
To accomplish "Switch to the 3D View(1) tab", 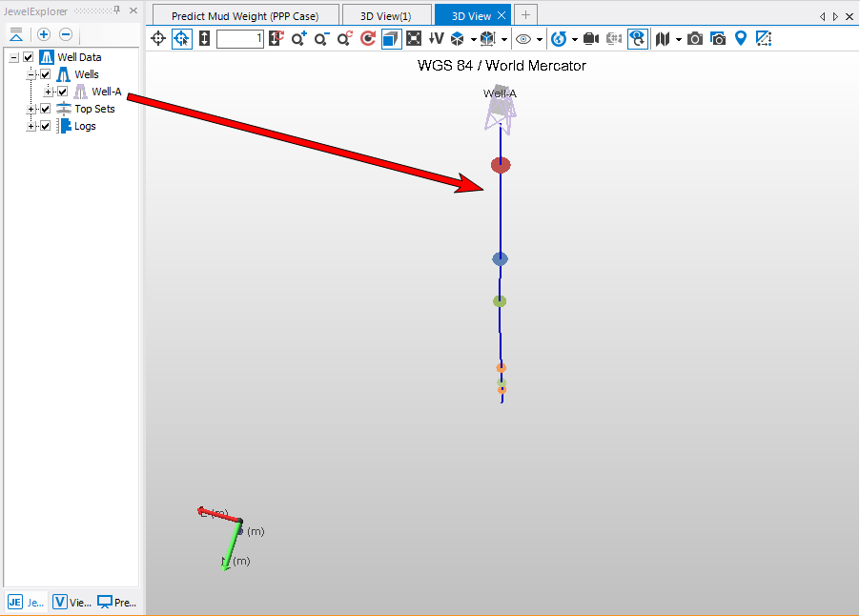I will click(x=385, y=16).
